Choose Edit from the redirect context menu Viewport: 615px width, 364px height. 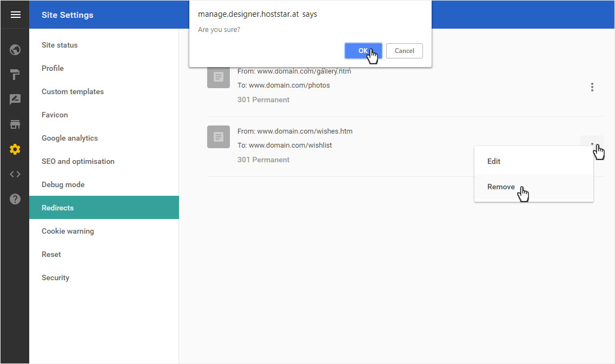[533, 161]
